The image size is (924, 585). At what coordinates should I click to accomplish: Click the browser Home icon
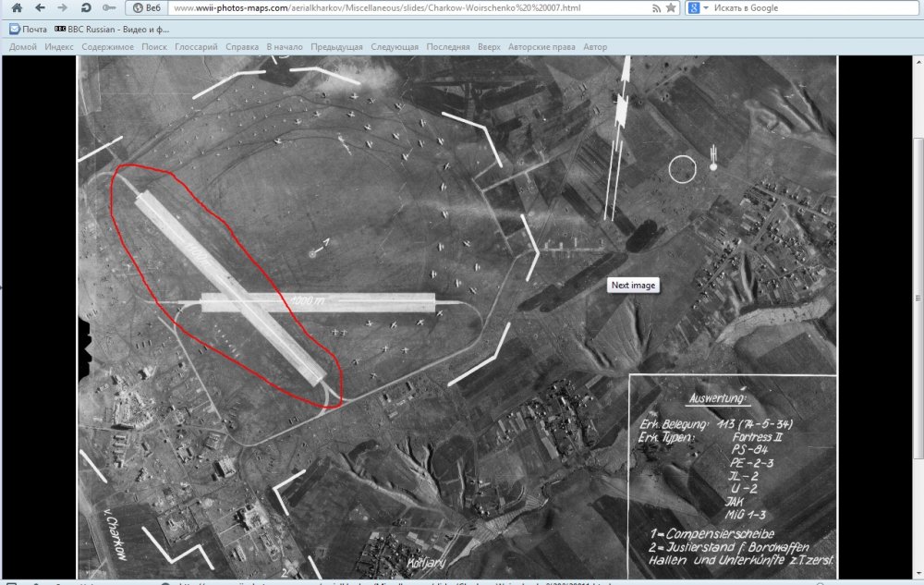pyautogui.click(x=17, y=7)
